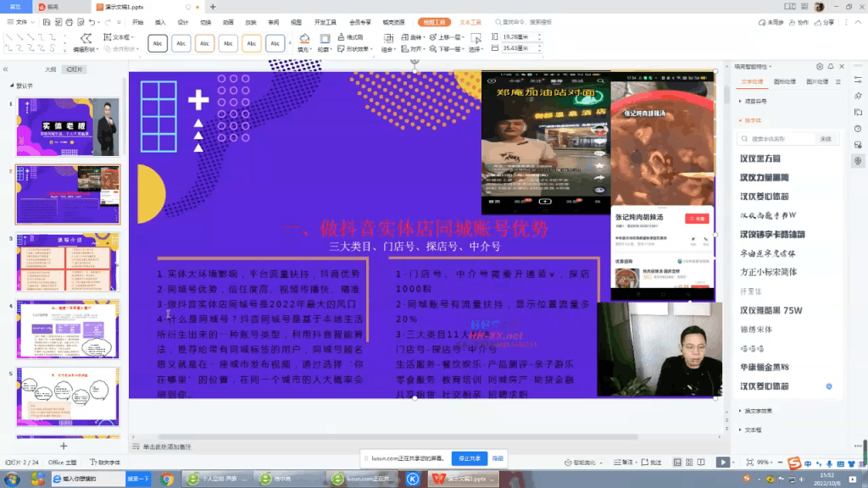Screen dimensions: 868x488
Task: Click the print icon in the quick toolbar
Action: tap(70, 22)
